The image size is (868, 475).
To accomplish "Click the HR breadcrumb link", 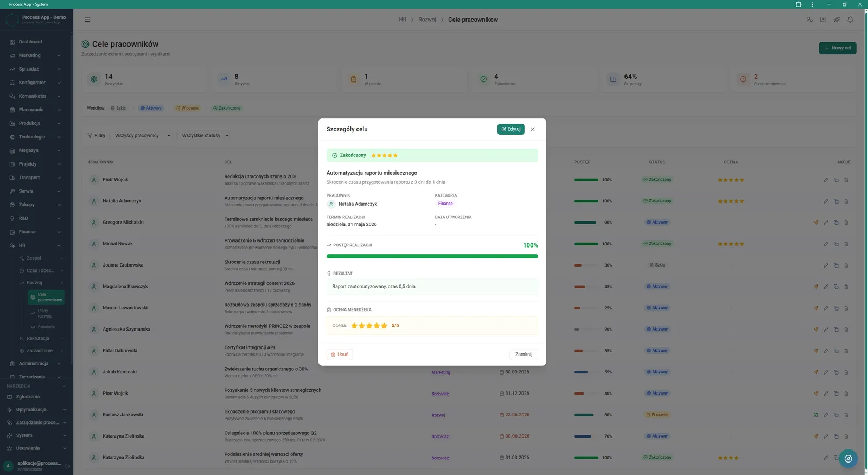I will tap(403, 20).
